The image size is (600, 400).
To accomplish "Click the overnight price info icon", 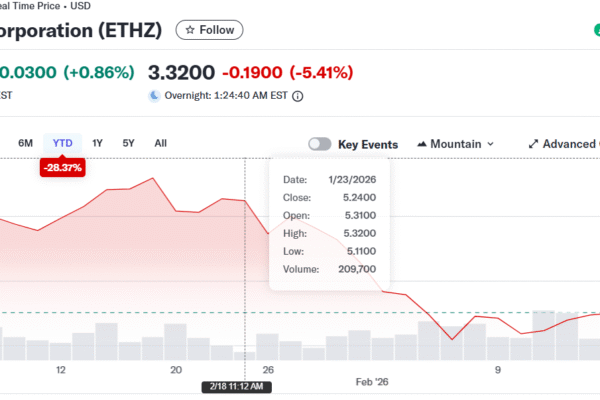I will point(298,96).
